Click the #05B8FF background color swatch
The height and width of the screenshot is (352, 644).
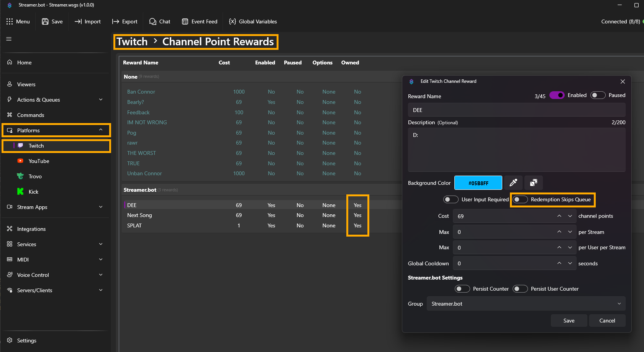(x=478, y=183)
